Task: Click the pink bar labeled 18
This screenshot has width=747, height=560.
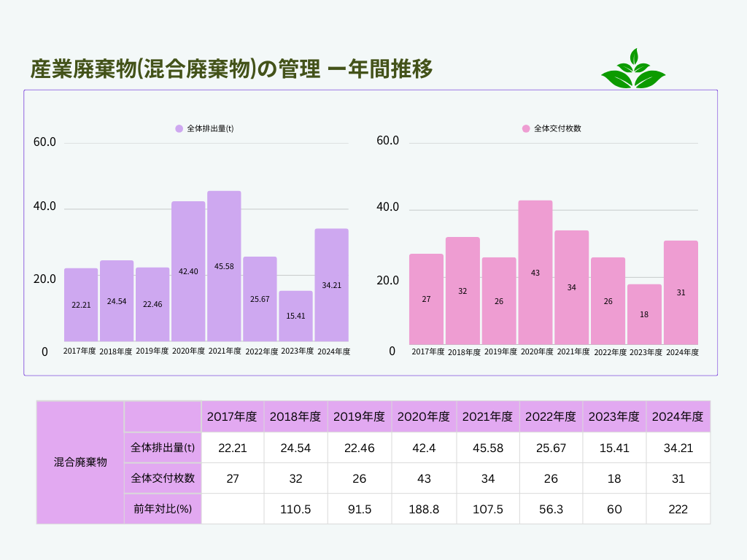Action: (x=644, y=314)
